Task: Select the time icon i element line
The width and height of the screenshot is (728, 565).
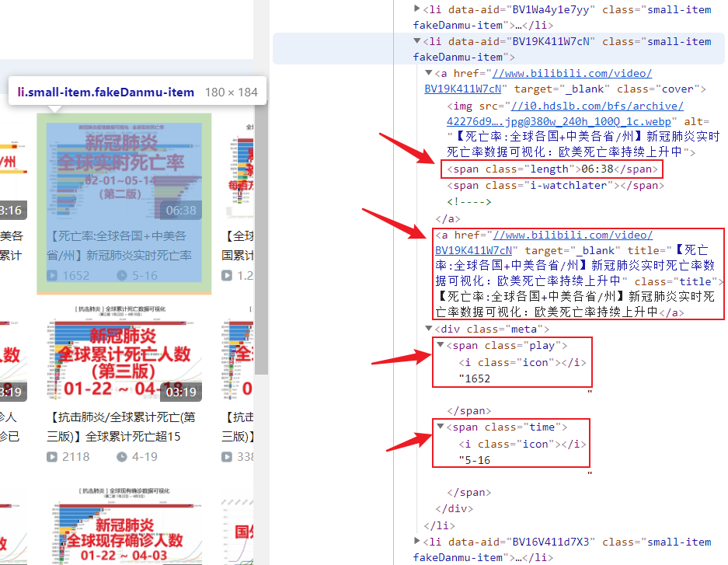Action: [x=522, y=444]
